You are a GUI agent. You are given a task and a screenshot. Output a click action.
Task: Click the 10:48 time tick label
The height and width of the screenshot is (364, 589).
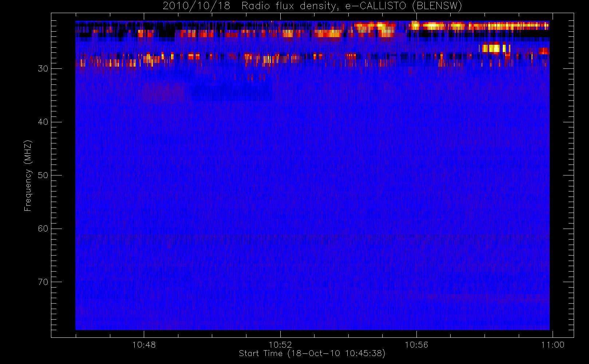point(144,345)
